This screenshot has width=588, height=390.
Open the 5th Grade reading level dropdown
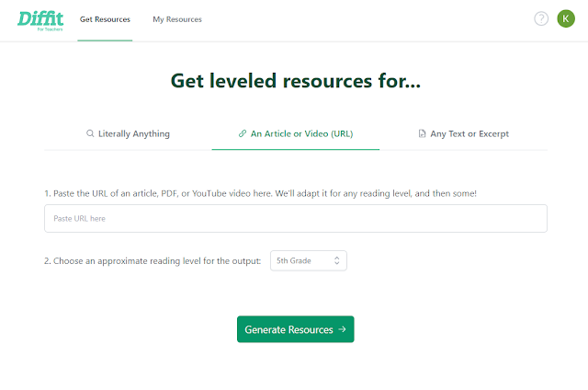pyautogui.click(x=309, y=260)
